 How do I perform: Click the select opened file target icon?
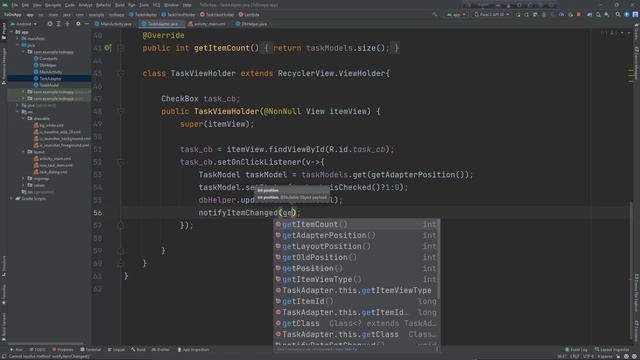(50, 24)
